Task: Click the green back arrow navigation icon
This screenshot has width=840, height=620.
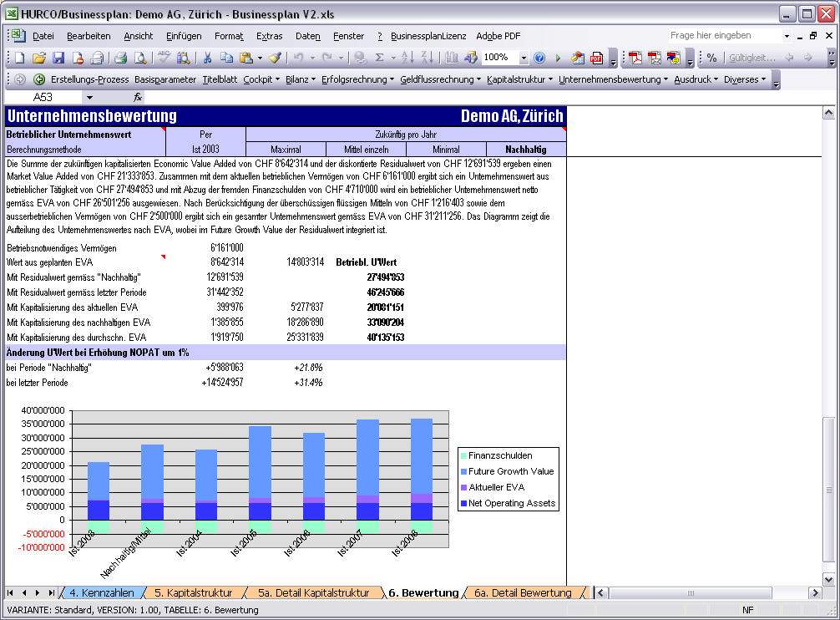Action: pyautogui.click(x=38, y=79)
